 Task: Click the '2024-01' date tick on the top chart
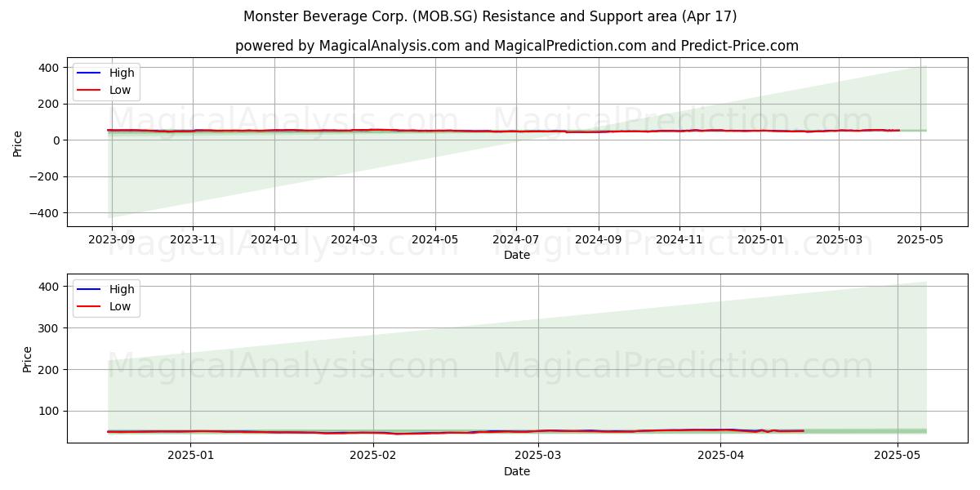(274, 240)
